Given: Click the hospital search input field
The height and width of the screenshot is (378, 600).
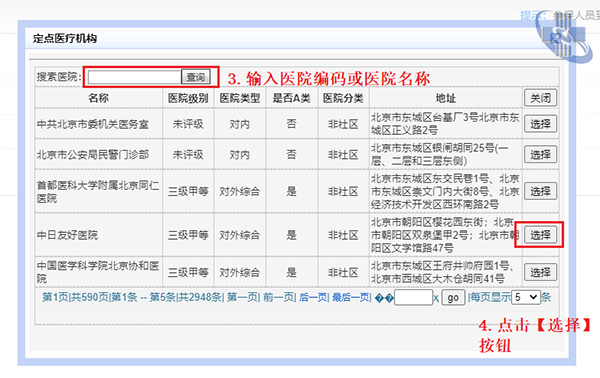Looking at the screenshot, I should (x=134, y=77).
